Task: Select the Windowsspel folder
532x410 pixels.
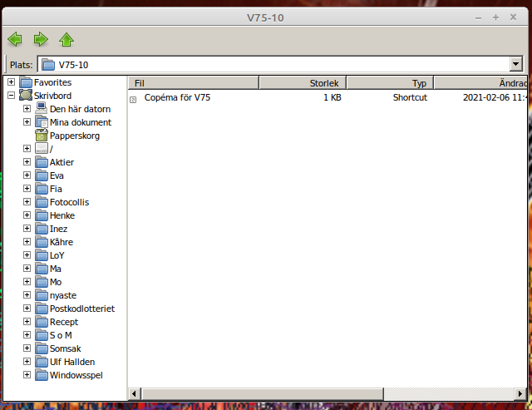Action: pyautogui.click(x=75, y=375)
